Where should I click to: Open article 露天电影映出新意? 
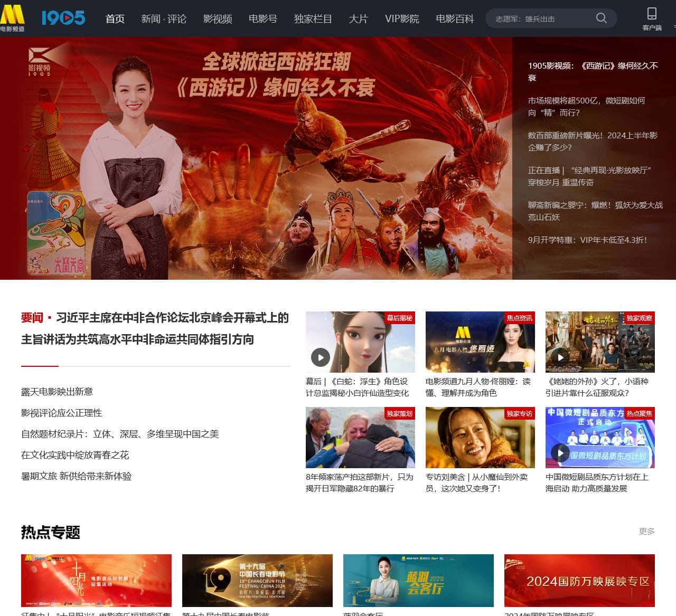click(x=57, y=392)
